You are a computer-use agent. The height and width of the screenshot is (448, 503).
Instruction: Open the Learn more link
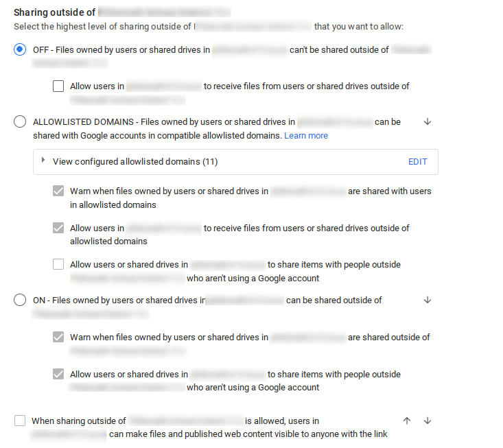click(306, 136)
